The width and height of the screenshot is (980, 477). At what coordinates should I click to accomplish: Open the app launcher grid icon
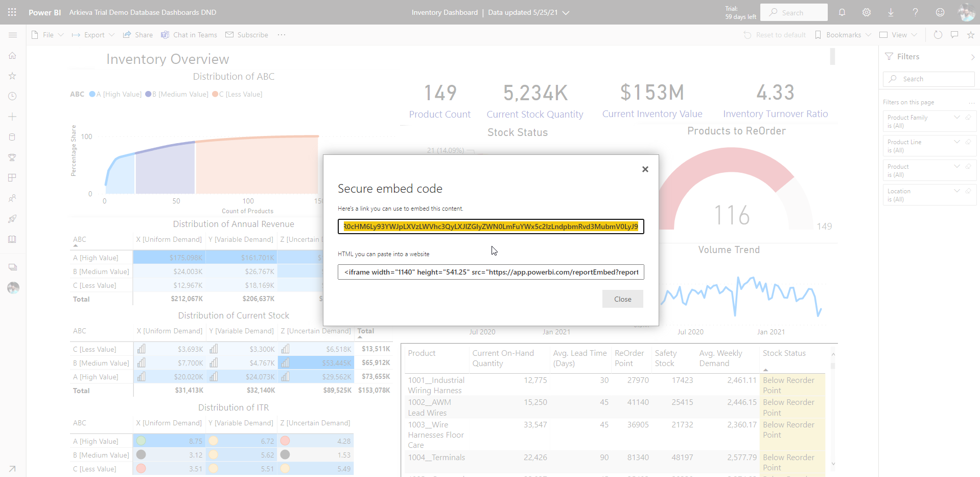tap(12, 12)
